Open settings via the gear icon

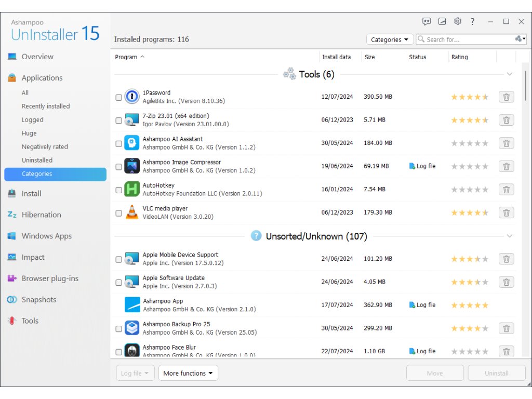[x=458, y=21]
